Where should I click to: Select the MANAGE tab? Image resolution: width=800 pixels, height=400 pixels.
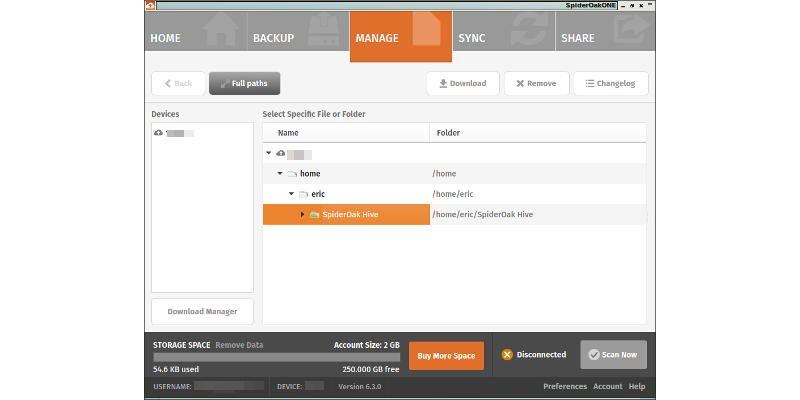point(401,36)
